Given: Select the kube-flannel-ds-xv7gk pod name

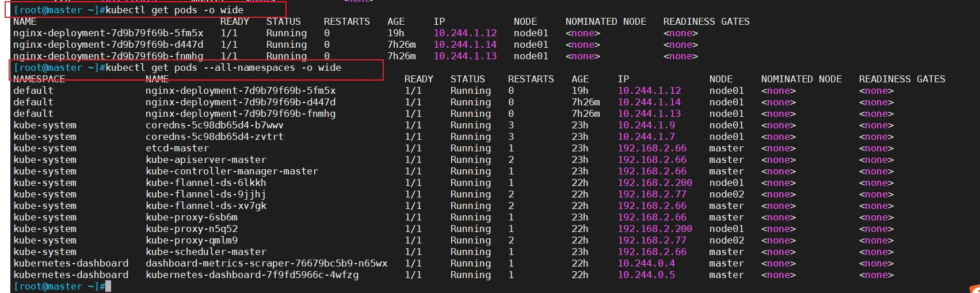Looking at the screenshot, I should (206, 206).
